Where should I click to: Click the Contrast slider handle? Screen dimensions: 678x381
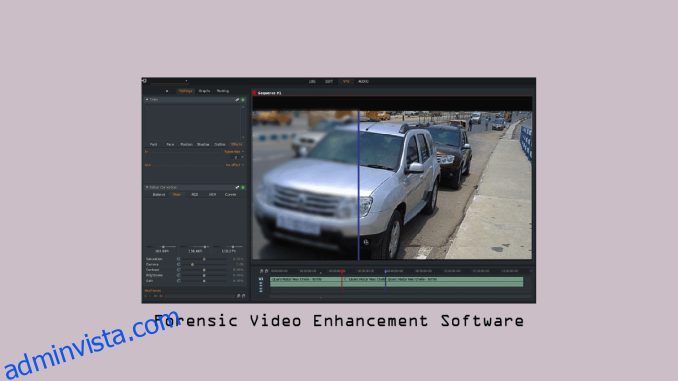tap(204, 270)
